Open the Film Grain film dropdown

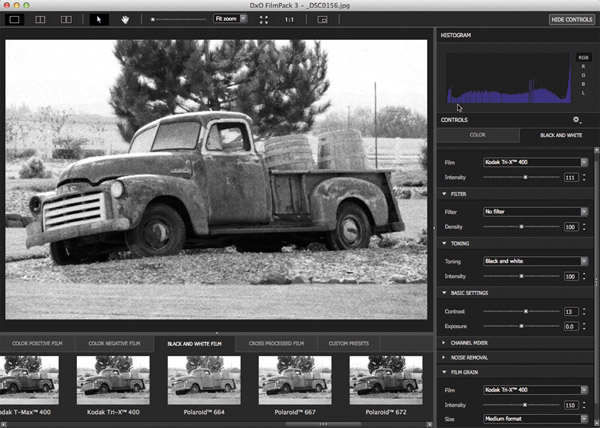coord(535,390)
